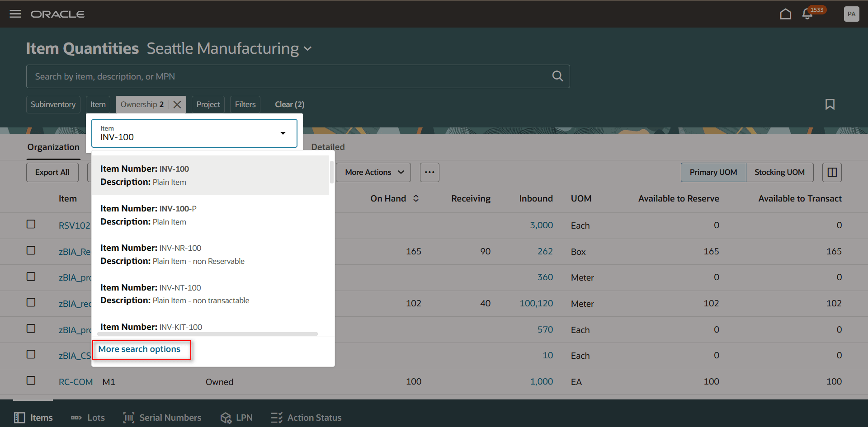Check the zBIA_CS row checkbox
The height and width of the screenshot is (427, 868).
click(31, 354)
